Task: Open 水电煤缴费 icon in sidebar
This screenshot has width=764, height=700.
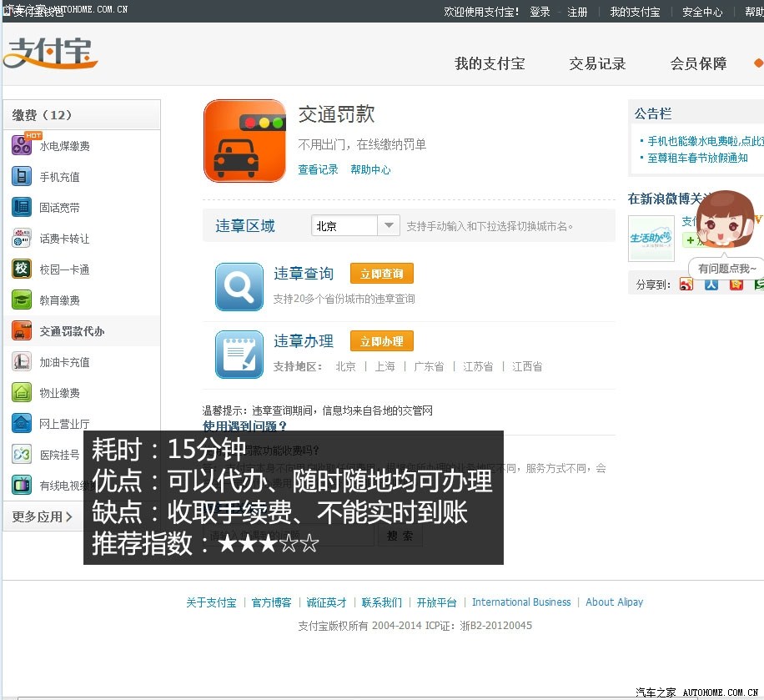Action: click(x=22, y=145)
